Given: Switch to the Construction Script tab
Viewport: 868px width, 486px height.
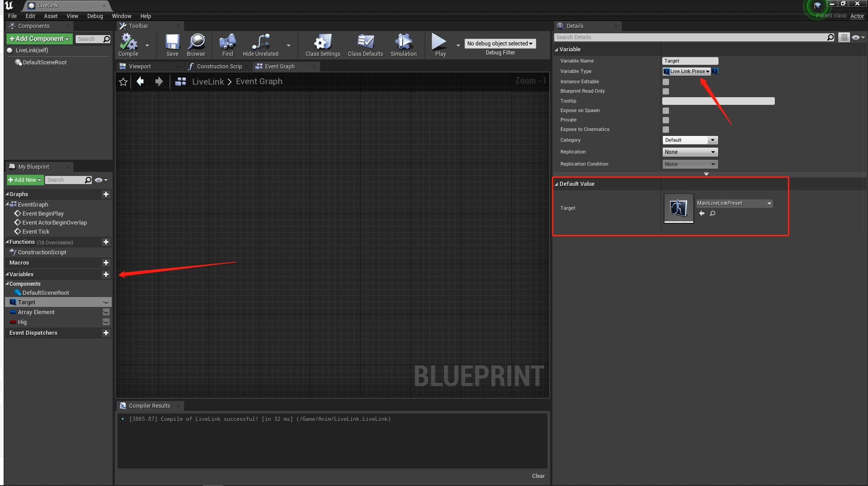Looking at the screenshot, I should pyautogui.click(x=219, y=67).
